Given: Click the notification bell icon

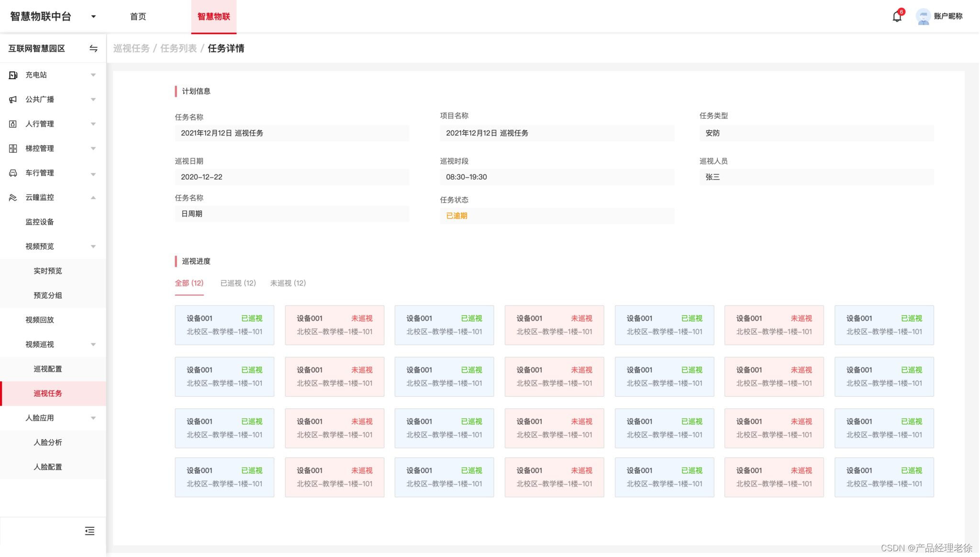Looking at the screenshot, I should (897, 17).
